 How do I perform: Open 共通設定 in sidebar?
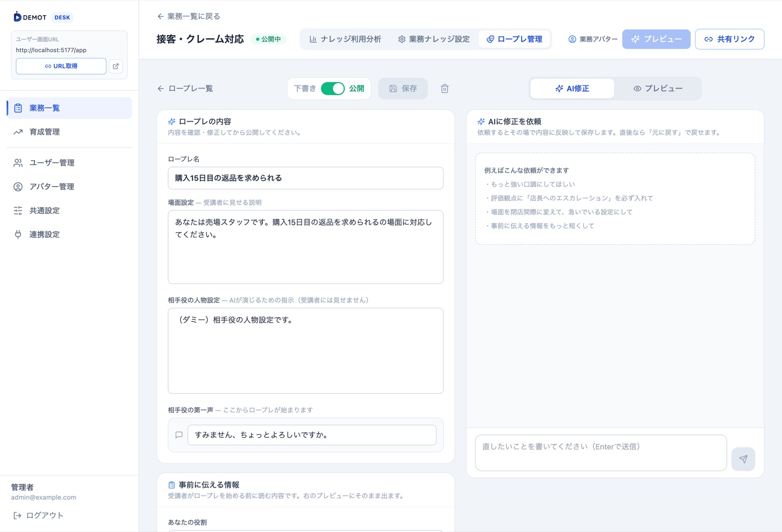point(69,211)
